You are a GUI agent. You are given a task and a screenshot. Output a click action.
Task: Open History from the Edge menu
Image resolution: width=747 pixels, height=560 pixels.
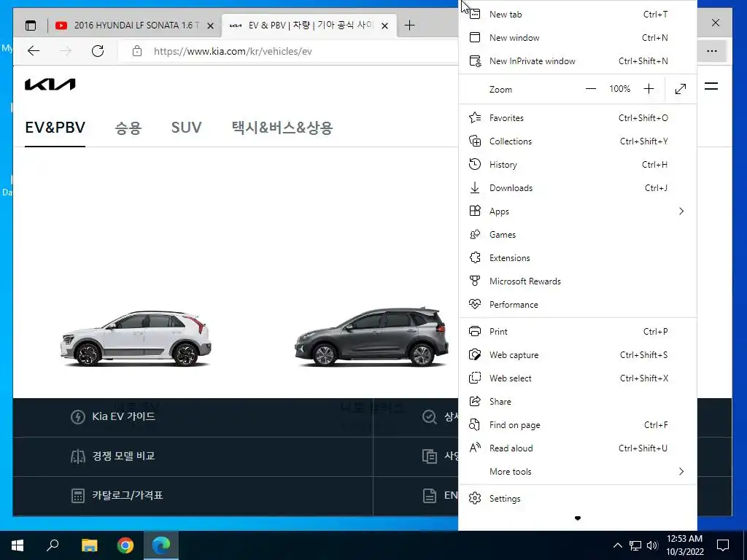pos(578,164)
